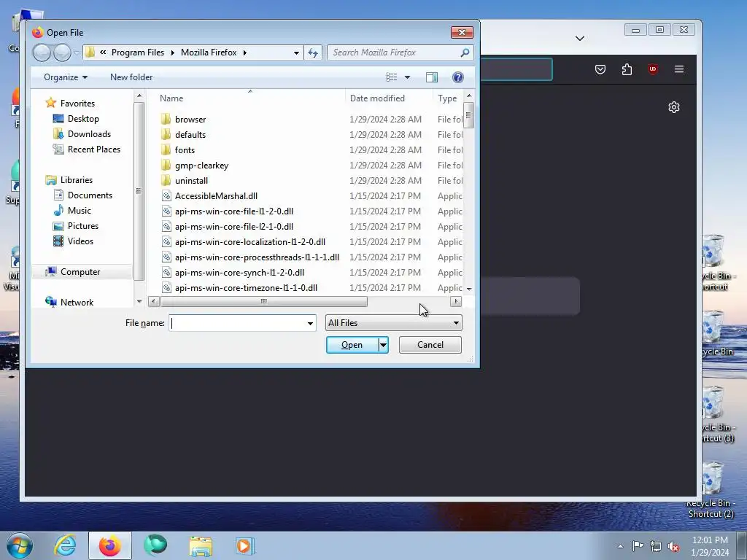The image size is (747, 560).
Task: Open the Firefox extensions puzzle icon
Action: tap(627, 69)
